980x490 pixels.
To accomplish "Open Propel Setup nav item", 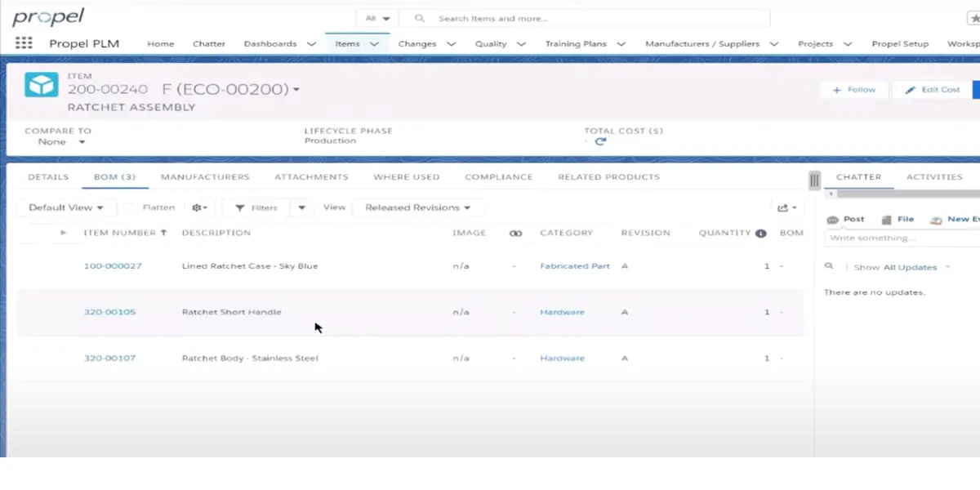I will click(x=900, y=44).
